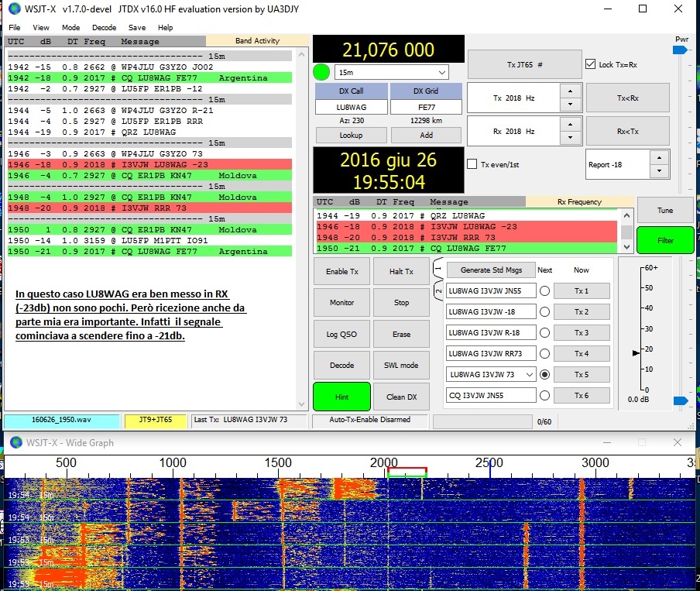Click the Tx JT65 # button
Viewport: 700px width, 591px height.
point(524,65)
